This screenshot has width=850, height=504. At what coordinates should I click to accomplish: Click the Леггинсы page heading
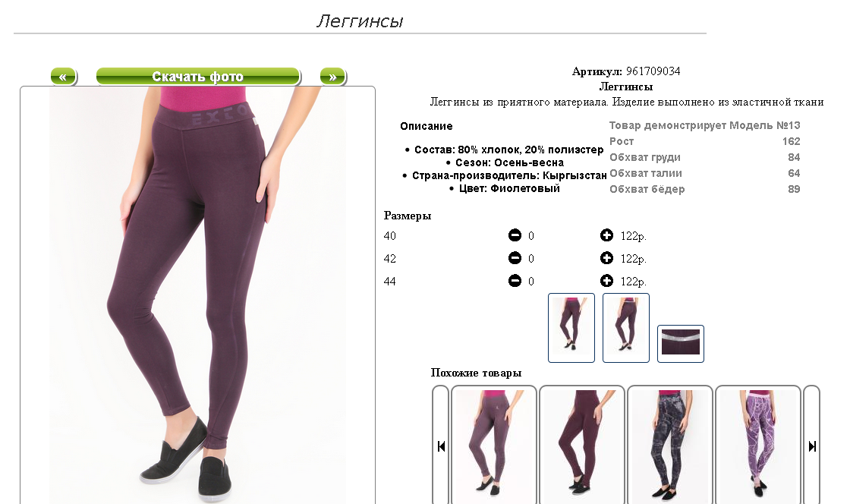tap(360, 21)
